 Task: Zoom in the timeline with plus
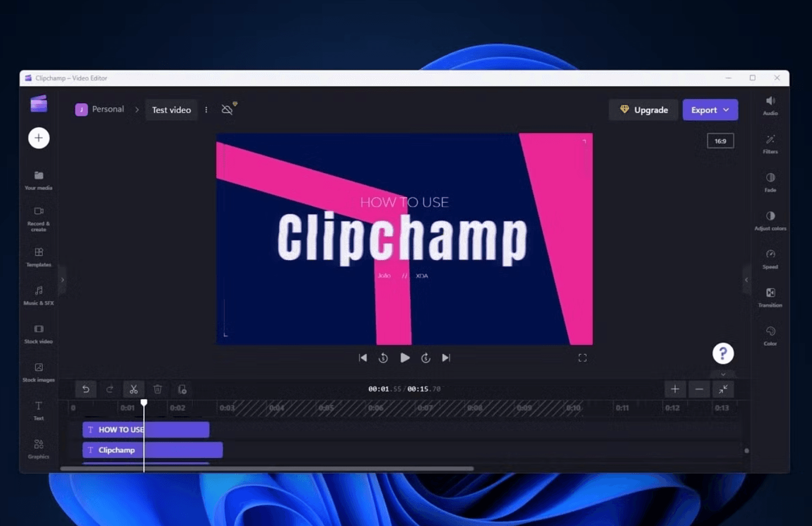pyautogui.click(x=675, y=389)
